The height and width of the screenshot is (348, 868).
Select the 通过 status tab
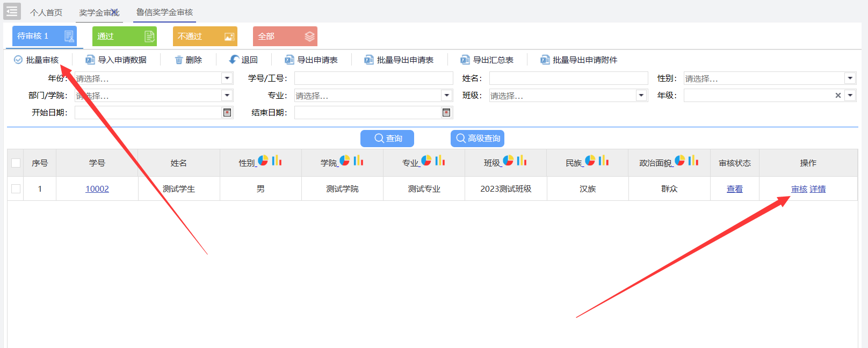point(124,37)
